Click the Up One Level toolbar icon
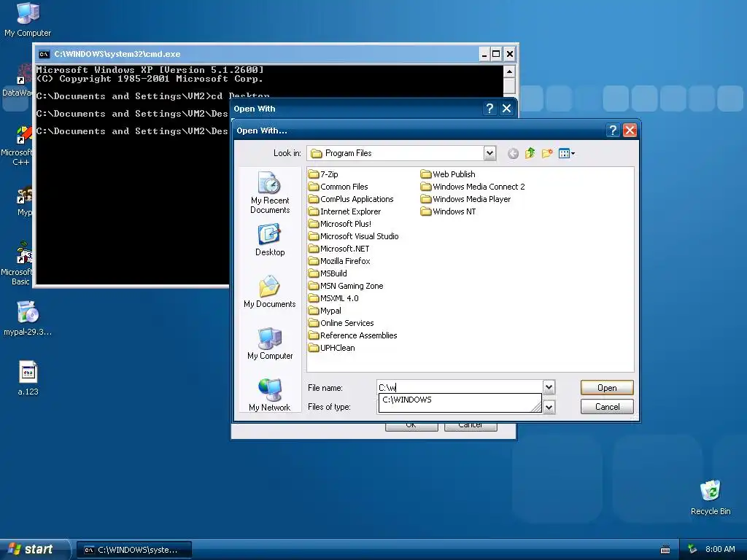Screen dimensions: 747x560 click(530, 153)
